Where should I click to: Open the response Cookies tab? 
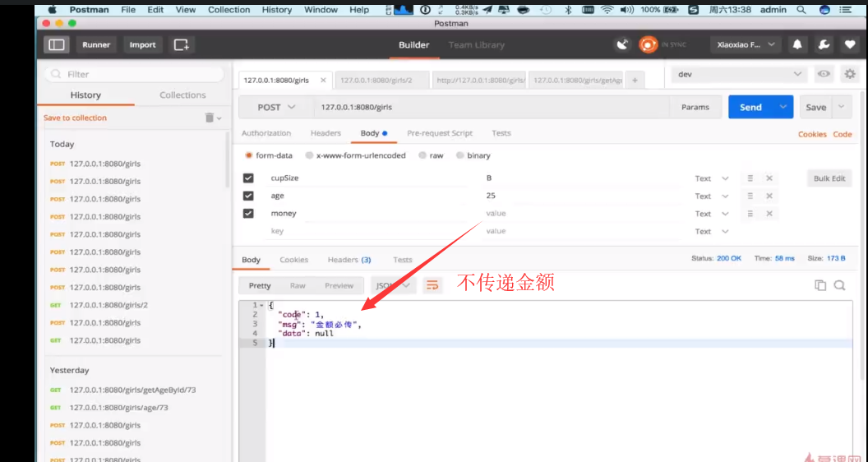click(294, 259)
